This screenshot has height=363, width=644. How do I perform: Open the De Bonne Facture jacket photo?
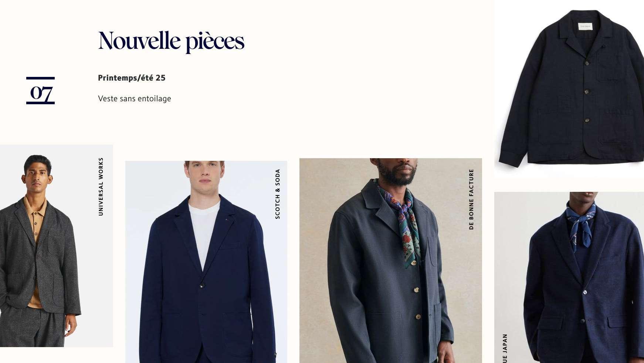point(391,261)
